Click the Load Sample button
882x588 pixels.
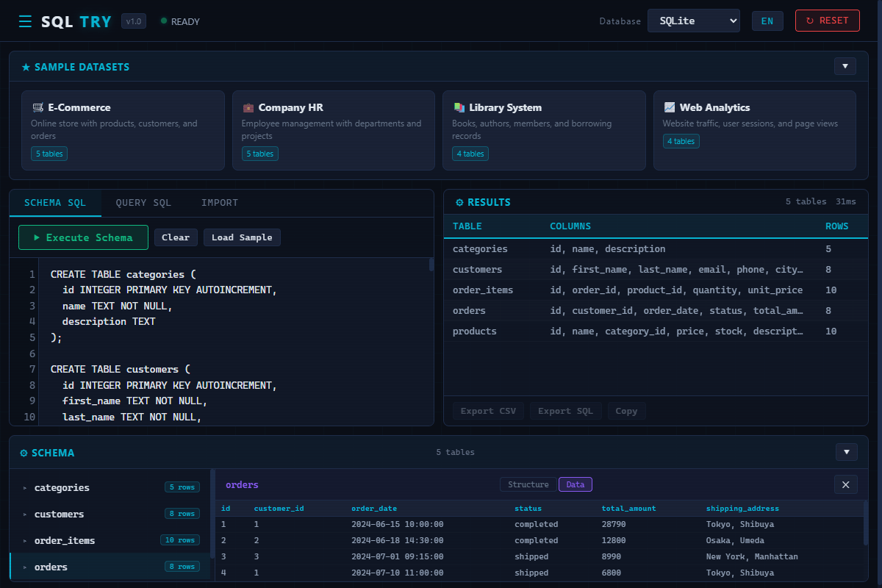point(242,237)
